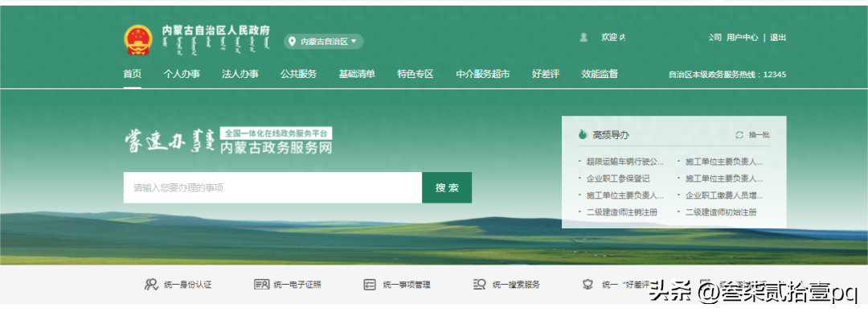
Task: Click 退出 to log out
Action: point(778,38)
